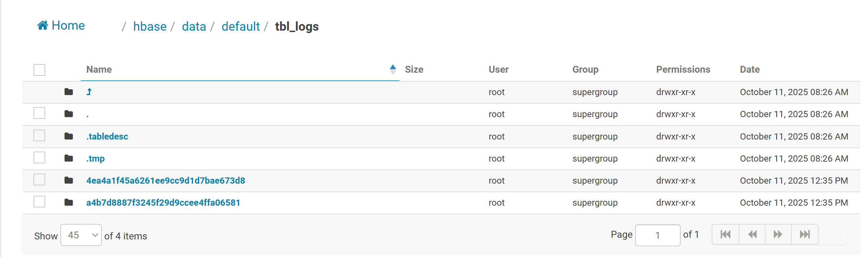Jump to the last page
This screenshot has height=257, width=868.
(x=805, y=235)
